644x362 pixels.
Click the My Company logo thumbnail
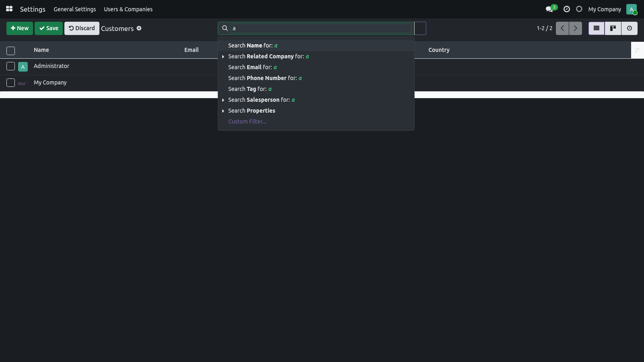point(22,83)
